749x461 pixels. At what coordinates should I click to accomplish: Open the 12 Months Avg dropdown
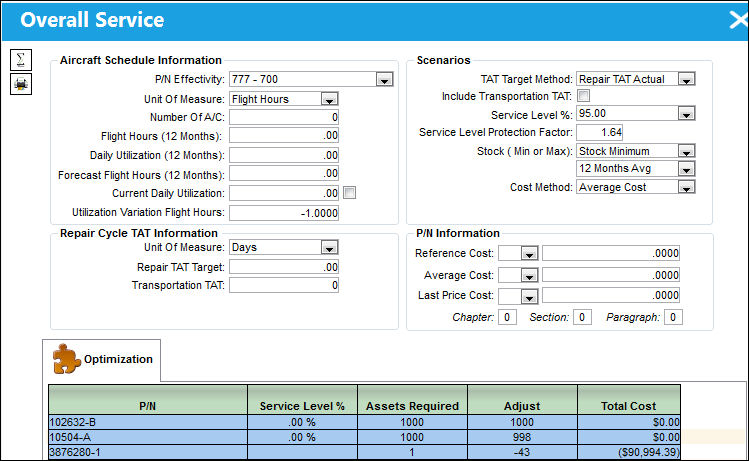pyautogui.click(x=686, y=169)
